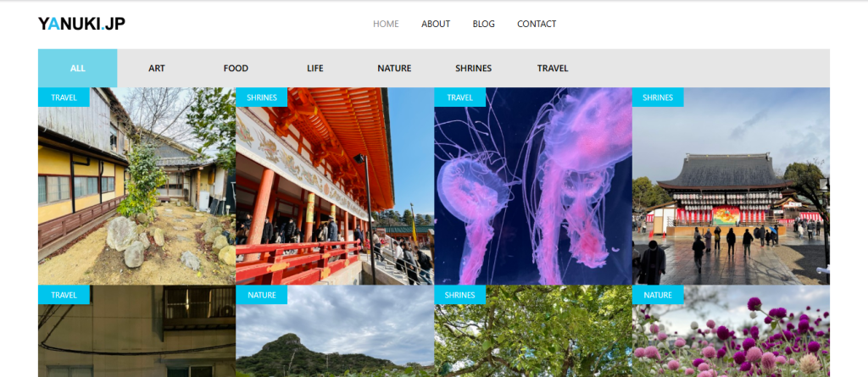Open the CONTACT page
The image size is (868, 377).
537,24
